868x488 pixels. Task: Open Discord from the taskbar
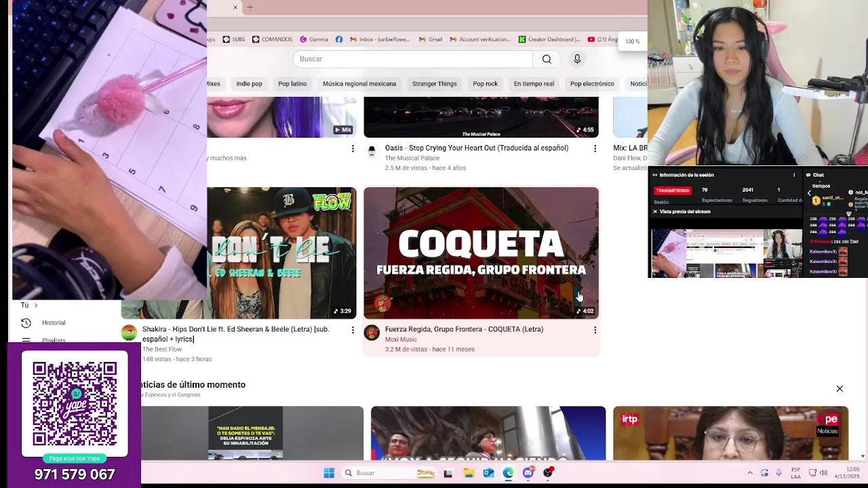tap(528, 473)
